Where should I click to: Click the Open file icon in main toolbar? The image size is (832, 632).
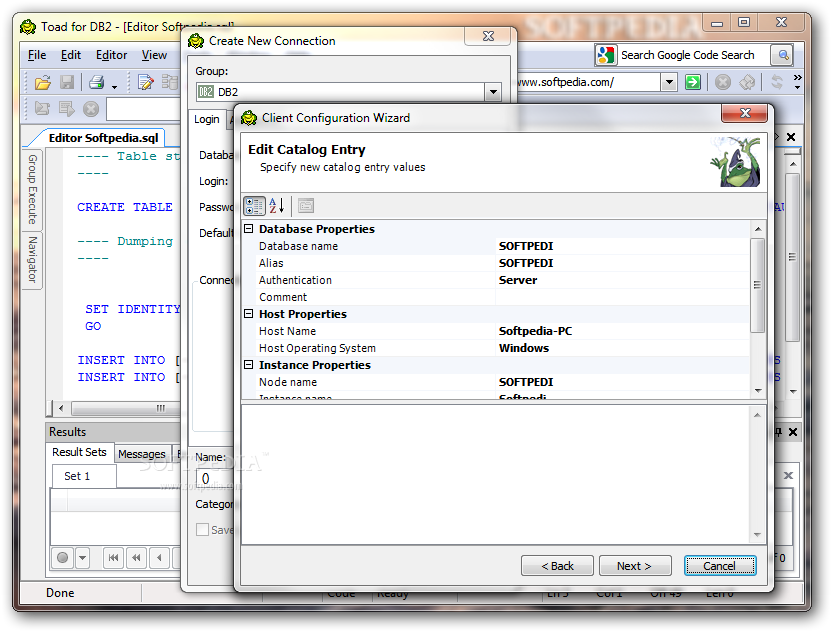(x=42, y=82)
